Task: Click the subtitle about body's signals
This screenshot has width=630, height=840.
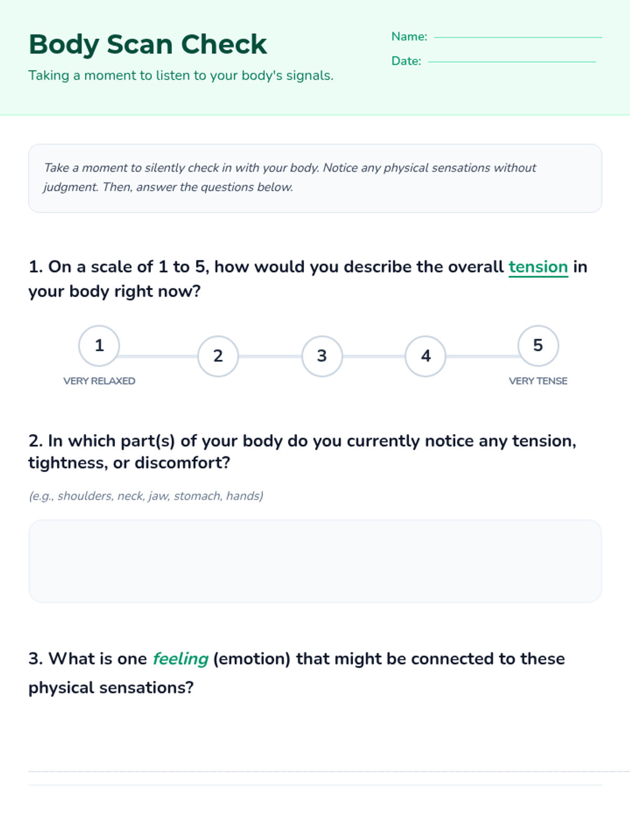Action: pos(181,76)
